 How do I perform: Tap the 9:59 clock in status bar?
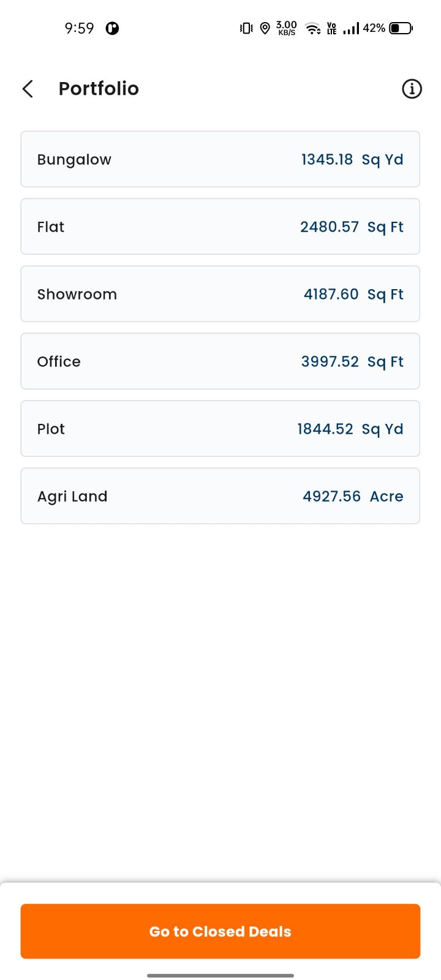point(80,28)
